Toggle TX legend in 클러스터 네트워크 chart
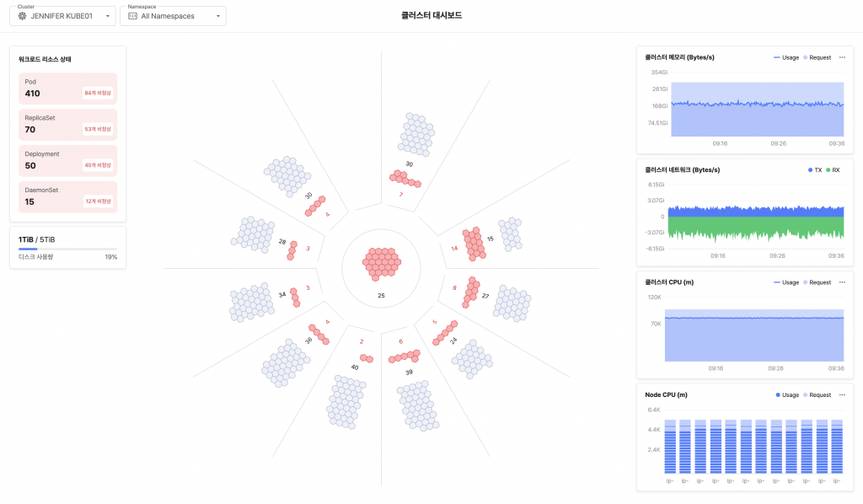 pos(815,170)
